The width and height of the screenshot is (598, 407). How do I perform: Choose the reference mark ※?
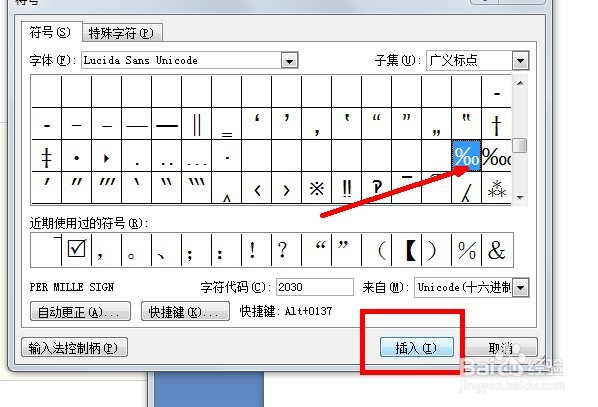click(317, 188)
